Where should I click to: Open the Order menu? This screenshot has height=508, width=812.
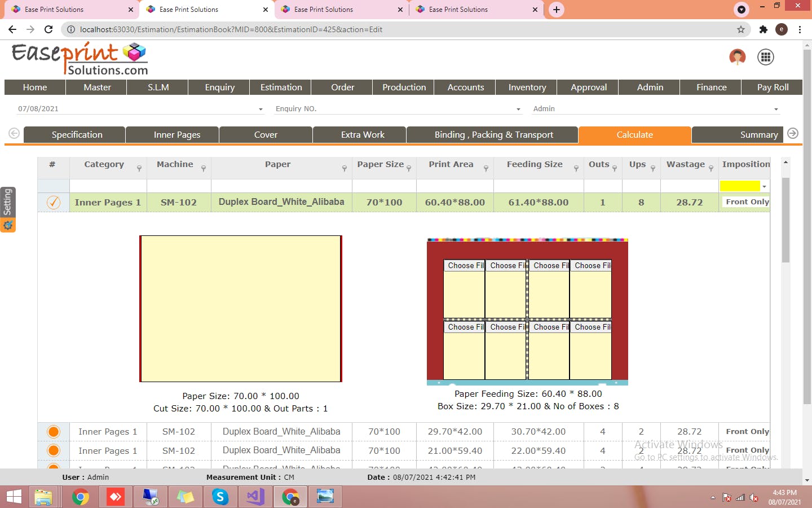(343, 87)
